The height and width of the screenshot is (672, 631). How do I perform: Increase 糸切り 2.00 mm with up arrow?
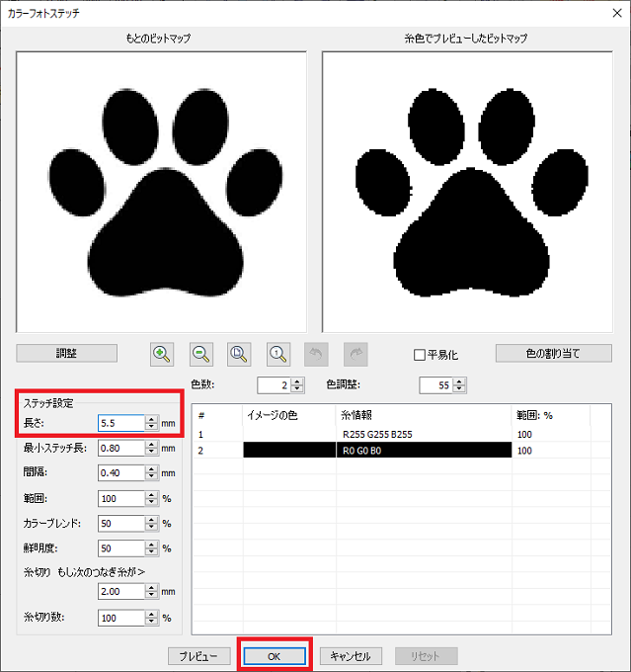[151, 588]
